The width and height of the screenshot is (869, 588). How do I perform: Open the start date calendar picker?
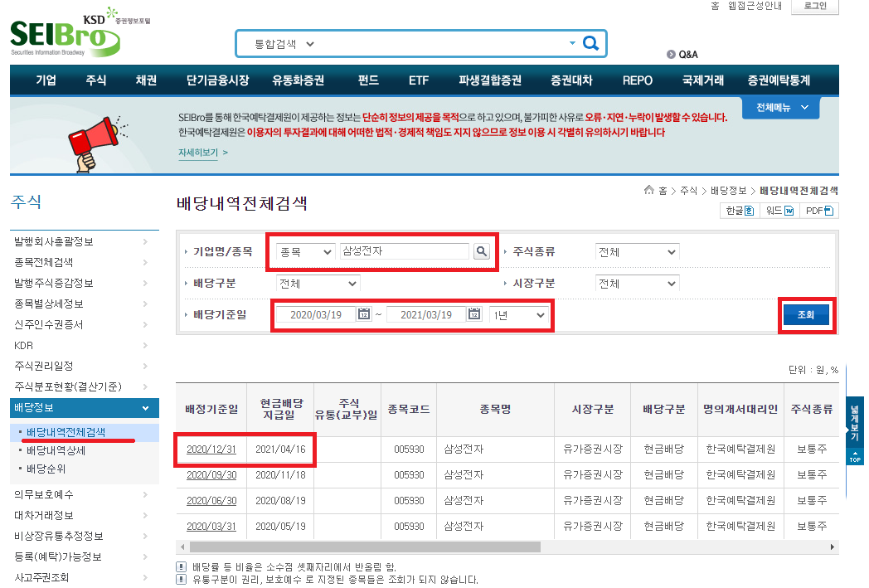pos(364,314)
